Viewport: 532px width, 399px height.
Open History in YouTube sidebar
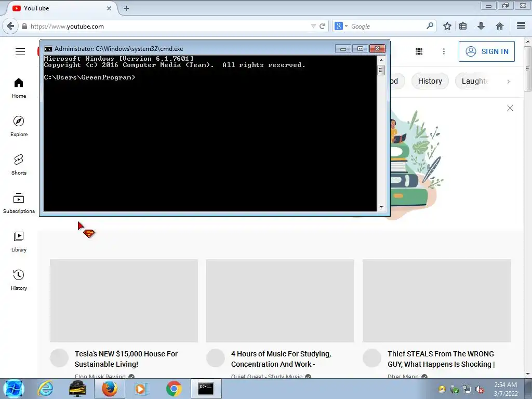(19, 280)
